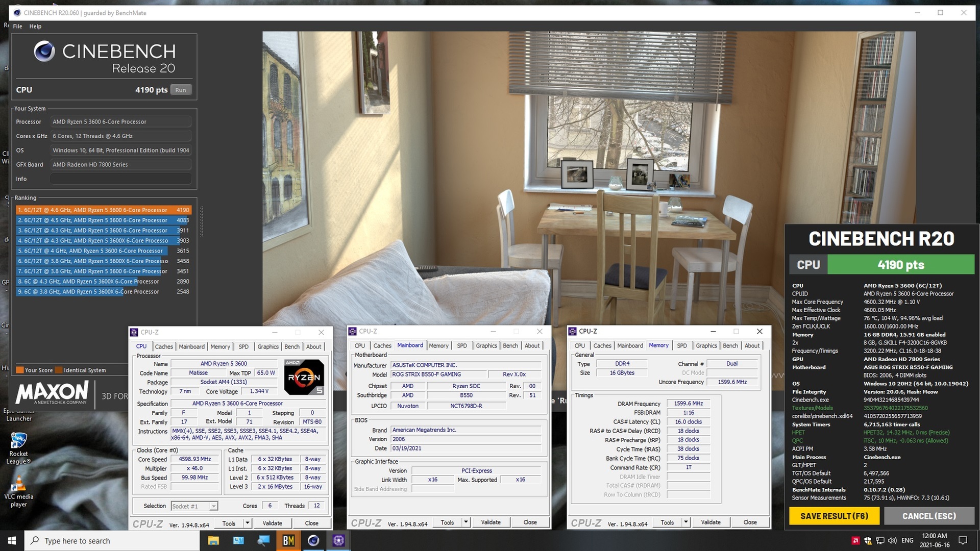Viewport: 980px width, 551px height.
Task: Click Validate in the CPU-Z Mainboard window
Action: coord(491,522)
